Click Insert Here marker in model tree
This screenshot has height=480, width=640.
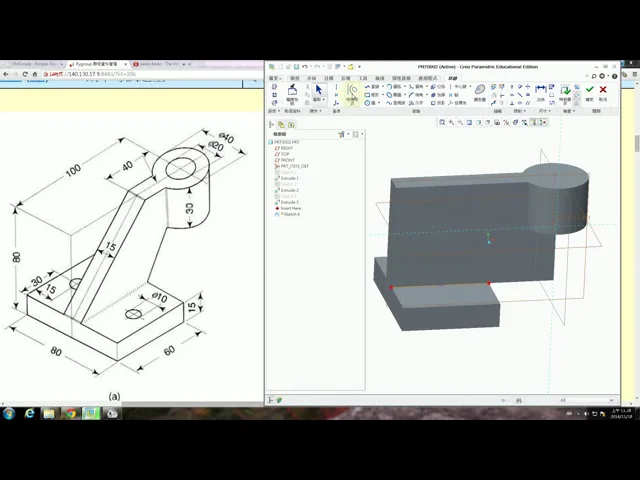(288, 208)
